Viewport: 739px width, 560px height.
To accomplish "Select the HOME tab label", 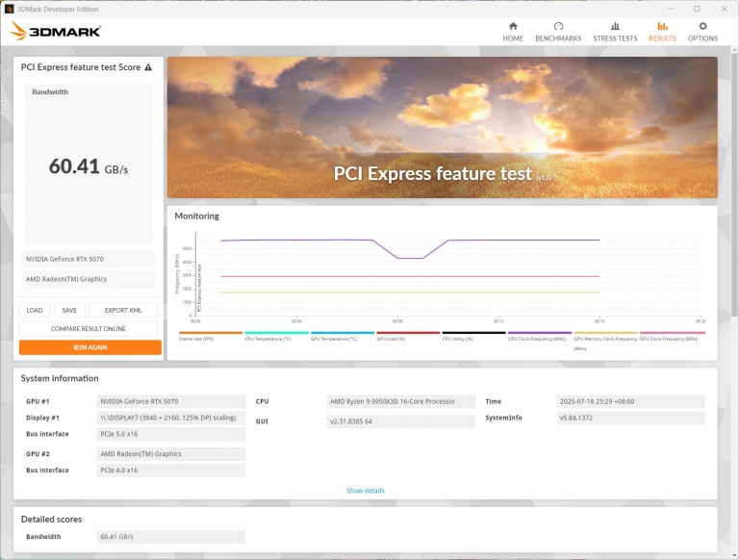I will (x=513, y=38).
